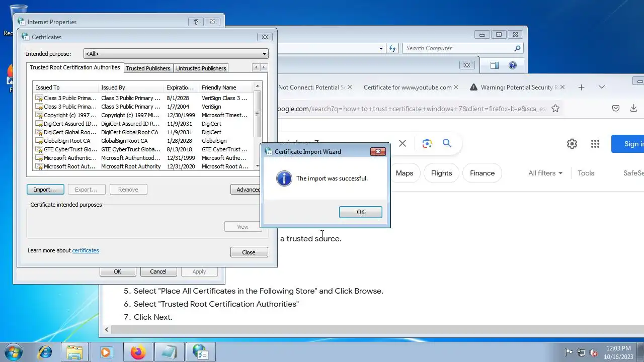The image size is (644, 362).
Task: Open Windows Media Player from taskbar
Action: click(x=106, y=352)
